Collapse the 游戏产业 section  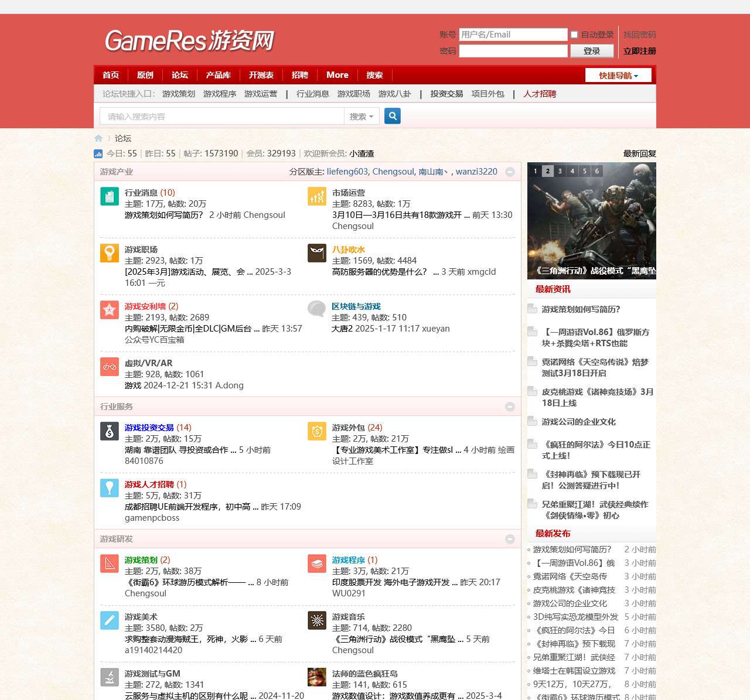point(510,172)
